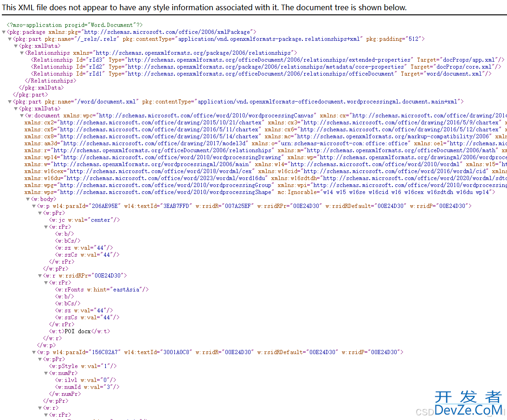Collapse the w:r rsidRPr="00E24D30" run node
Screen dimensions: 507x420
40,276
